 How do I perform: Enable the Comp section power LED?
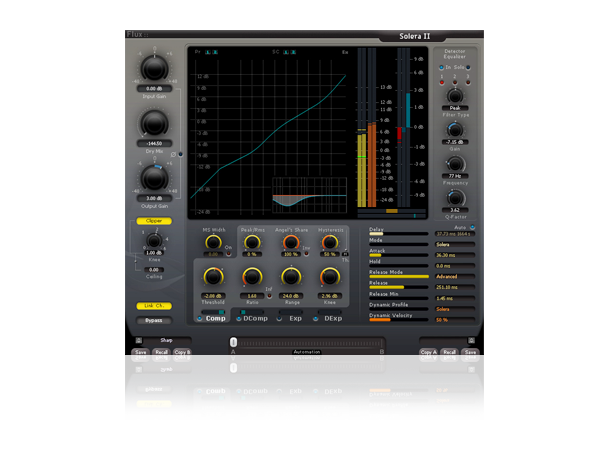coord(200,319)
